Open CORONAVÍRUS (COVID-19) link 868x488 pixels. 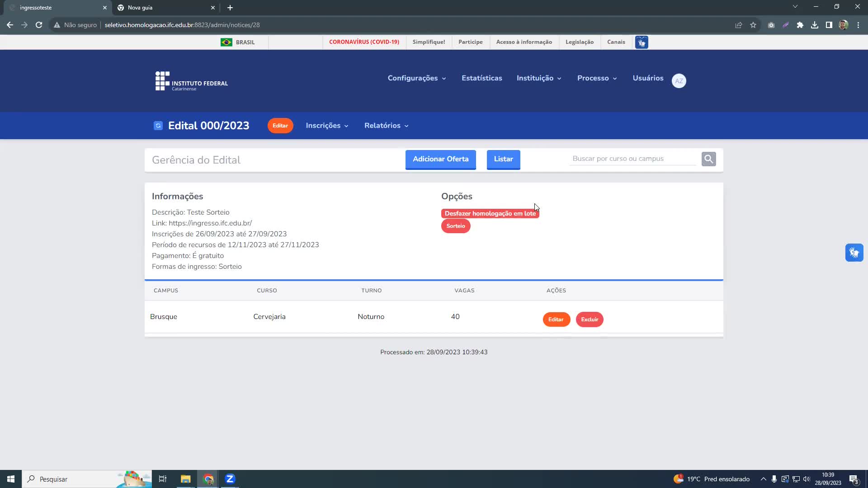pyautogui.click(x=364, y=42)
